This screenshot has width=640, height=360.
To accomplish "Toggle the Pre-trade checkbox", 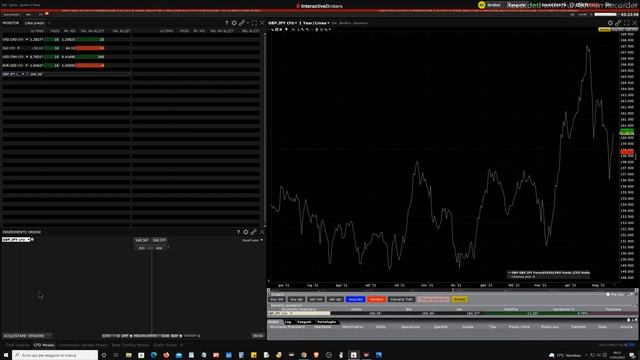I will (609, 294).
